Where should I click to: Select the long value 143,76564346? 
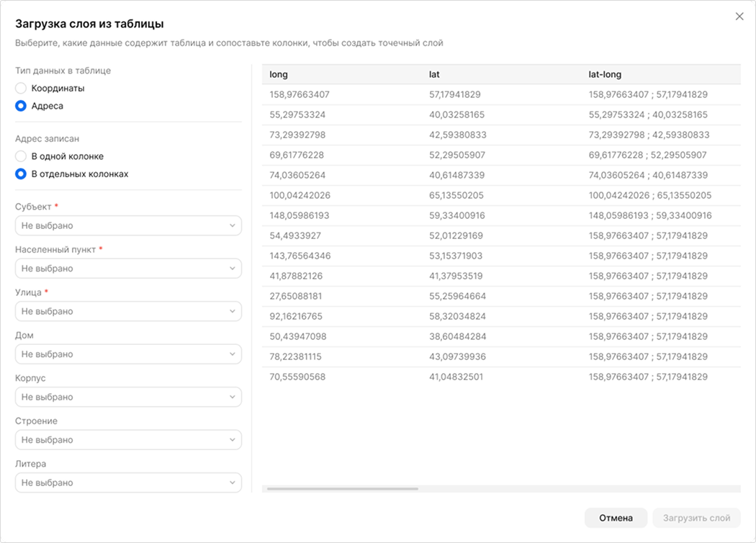pyautogui.click(x=300, y=256)
